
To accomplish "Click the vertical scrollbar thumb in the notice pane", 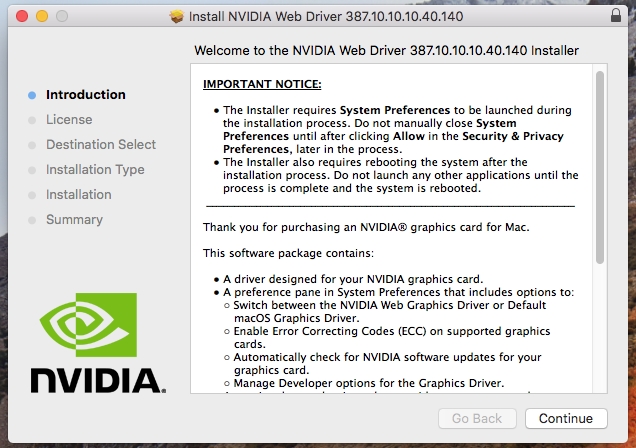I will point(600,167).
